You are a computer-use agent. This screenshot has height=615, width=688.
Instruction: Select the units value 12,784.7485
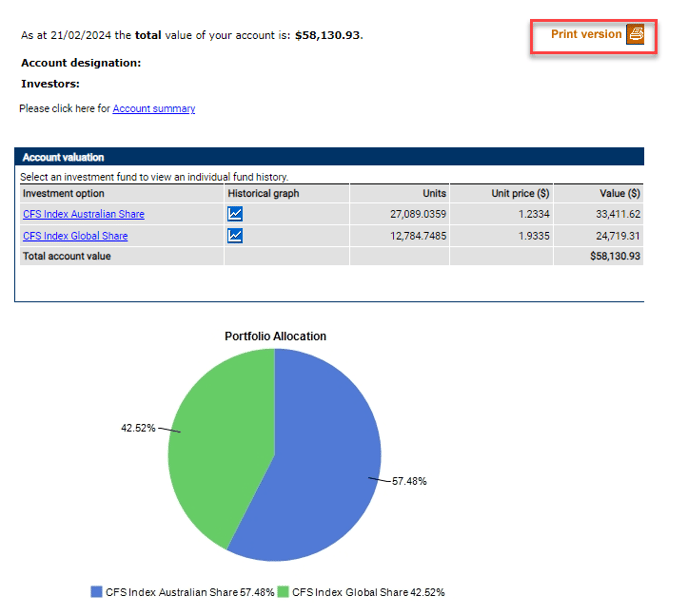pyautogui.click(x=418, y=236)
